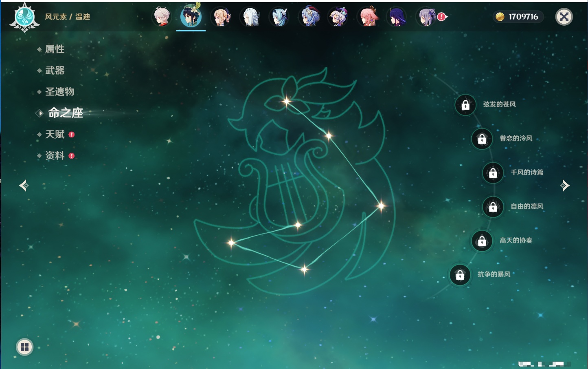The width and height of the screenshot is (588, 369).
Task: View the locked 抗争的暴风 constellation
Action: 460,275
